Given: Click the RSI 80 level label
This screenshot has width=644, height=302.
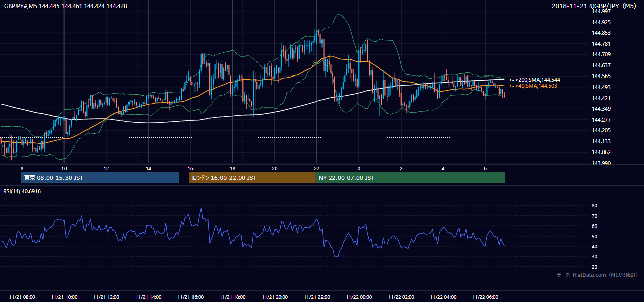Looking at the screenshot, I should pyautogui.click(x=594, y=206).
